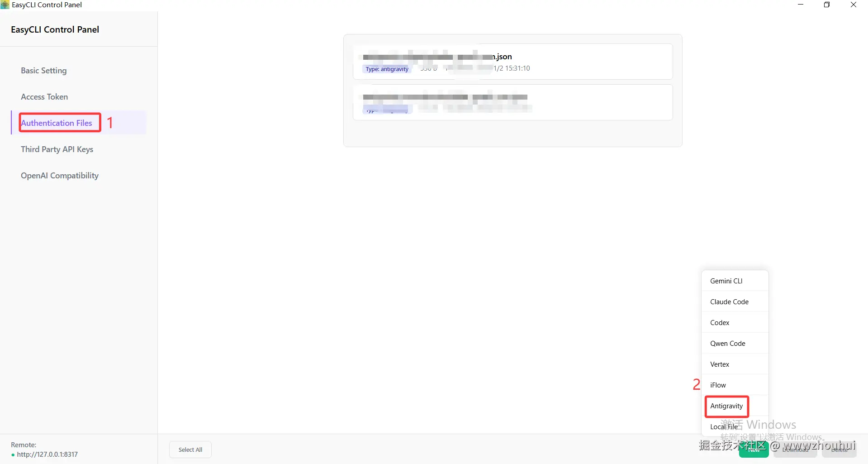Click the Delete button
This screenshot has height=464, width=868.
pos(839,450)
